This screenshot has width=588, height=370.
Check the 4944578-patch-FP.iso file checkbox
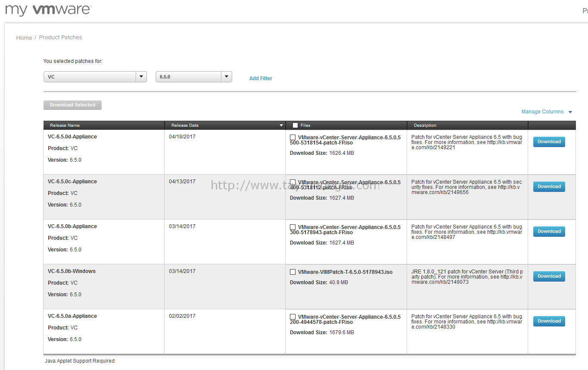[293, 317]
